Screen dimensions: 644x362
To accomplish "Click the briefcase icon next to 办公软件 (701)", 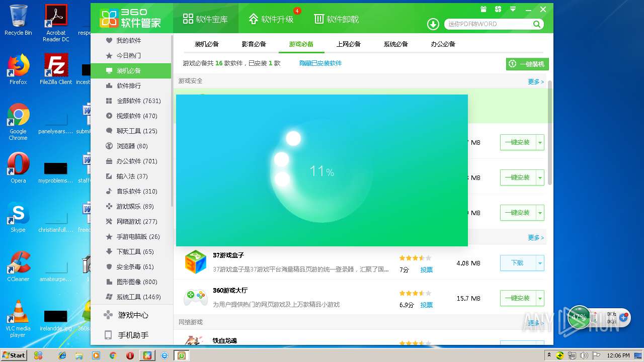I will click(109, 161).
